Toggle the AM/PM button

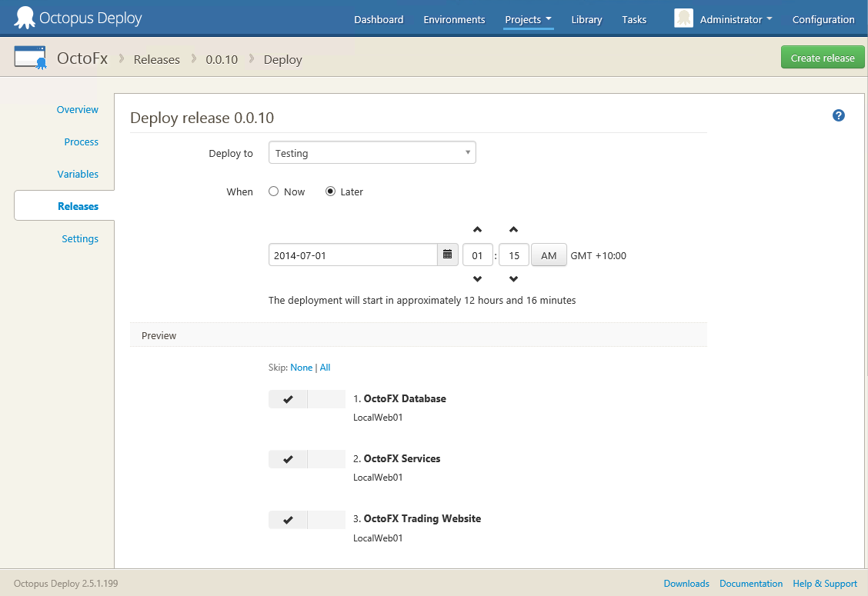(x=548, y=255)
